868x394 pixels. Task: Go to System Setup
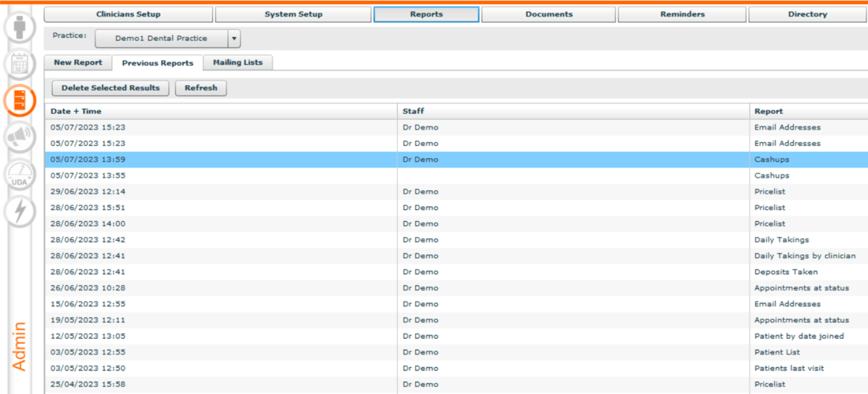[293, 14]
